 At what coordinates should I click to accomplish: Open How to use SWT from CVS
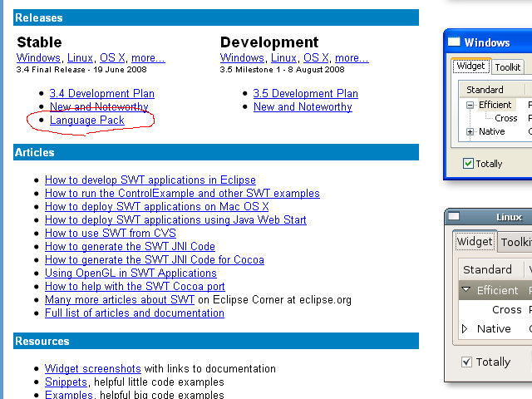point(111,233)
